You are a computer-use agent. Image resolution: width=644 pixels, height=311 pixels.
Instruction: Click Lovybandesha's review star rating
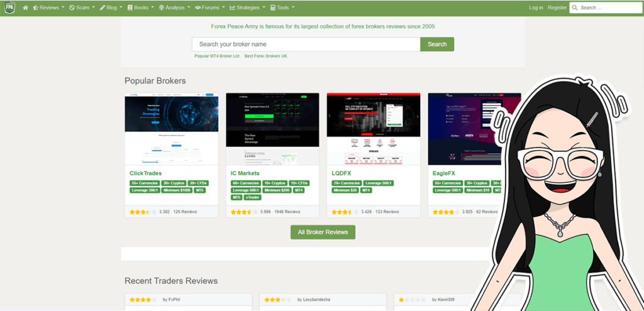[x=277, y=300]
